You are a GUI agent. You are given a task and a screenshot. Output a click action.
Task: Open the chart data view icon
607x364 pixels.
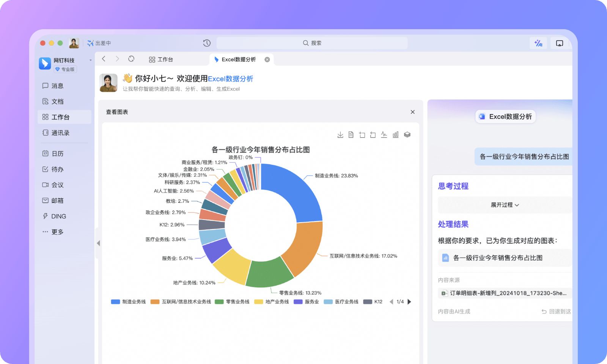pos(351,135)
